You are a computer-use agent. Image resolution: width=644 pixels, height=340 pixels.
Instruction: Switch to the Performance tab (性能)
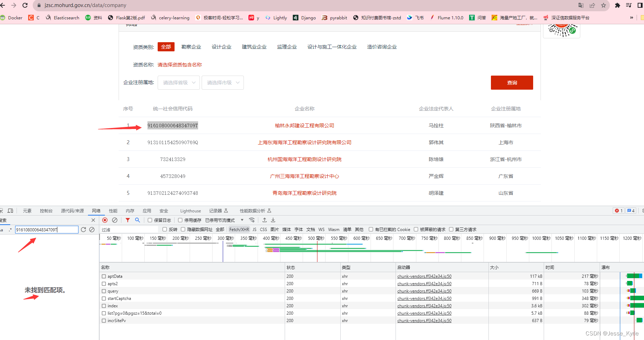coord(113,211)
